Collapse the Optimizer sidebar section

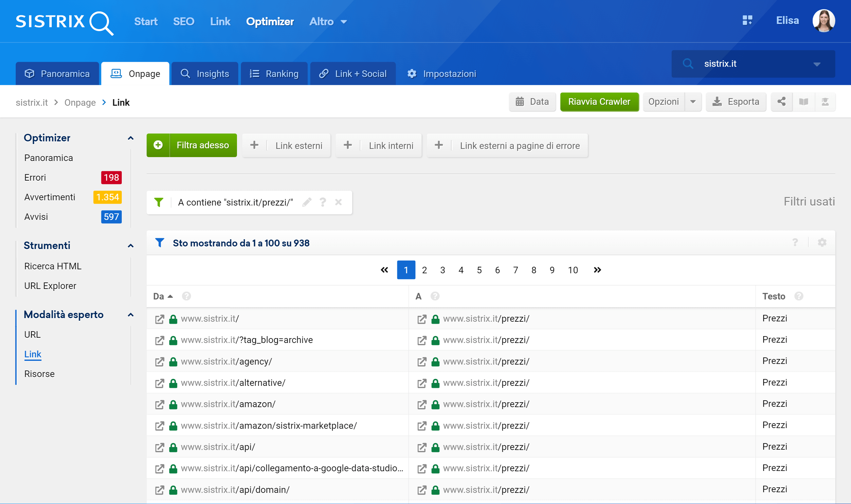click(x=130, y=138)
